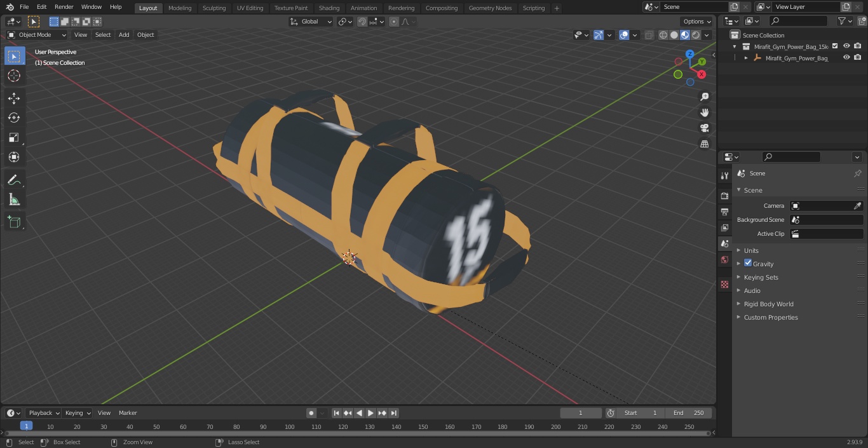Switch to the Shading workspace tab
The width and height of the screenshot is (868, 448).
coord(329,8)
